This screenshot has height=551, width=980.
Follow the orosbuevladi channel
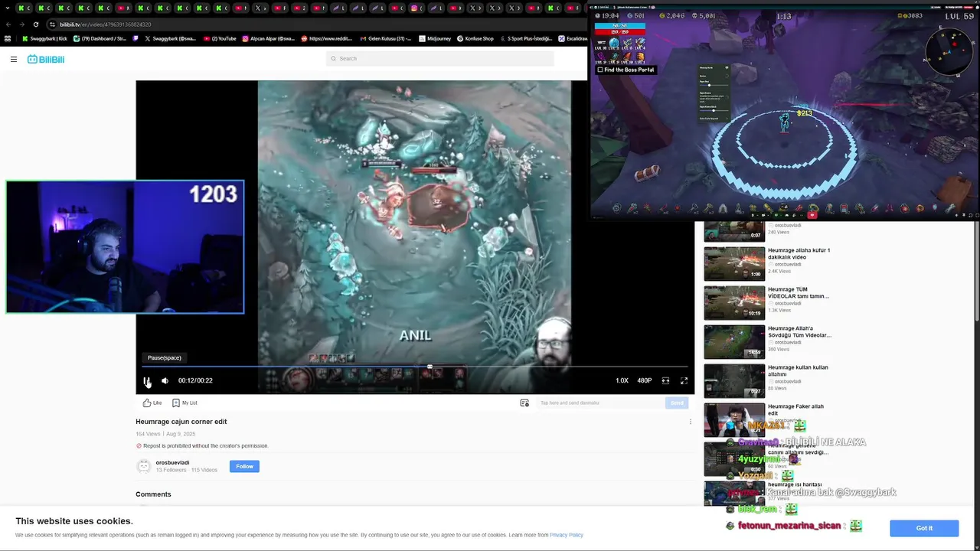point(244,466)
